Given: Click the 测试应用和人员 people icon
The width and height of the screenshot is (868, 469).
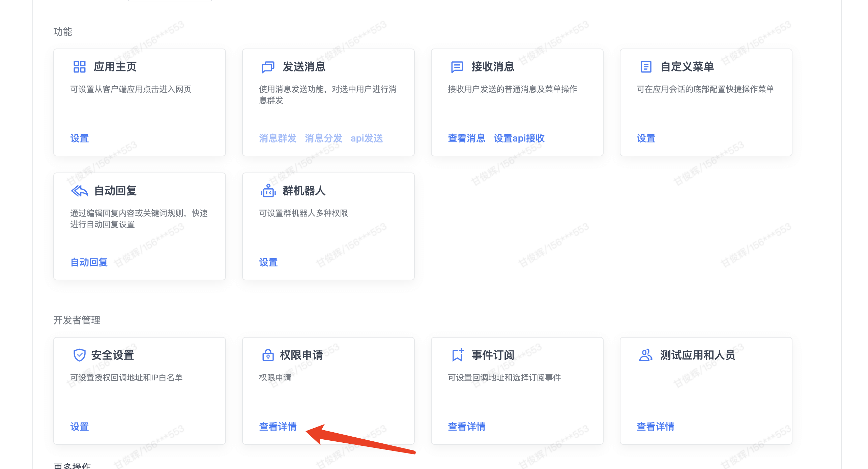Looking at the screenshot, I should click(x=646, y=355).
